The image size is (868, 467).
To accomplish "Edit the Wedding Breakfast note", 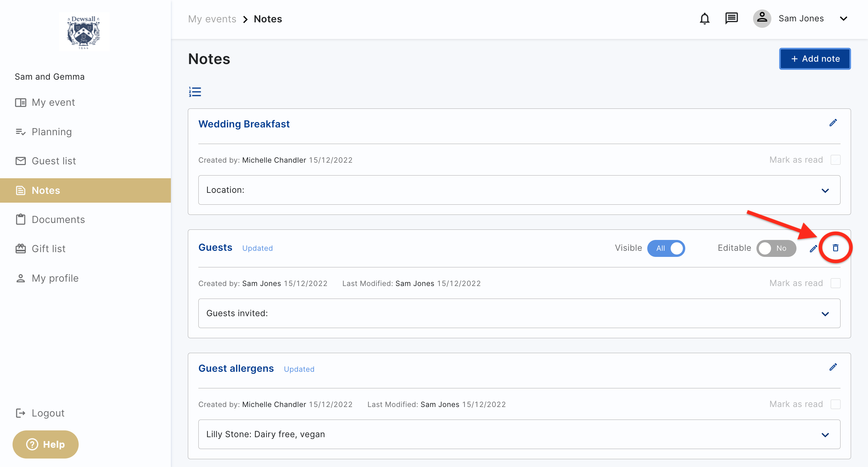I will click(x=833, y=123).
